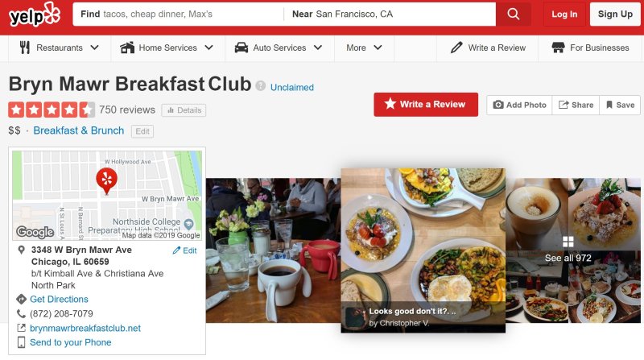
Task: Click the magnifying glass search button
Action: pyautogui.click(x=514, y=14)
